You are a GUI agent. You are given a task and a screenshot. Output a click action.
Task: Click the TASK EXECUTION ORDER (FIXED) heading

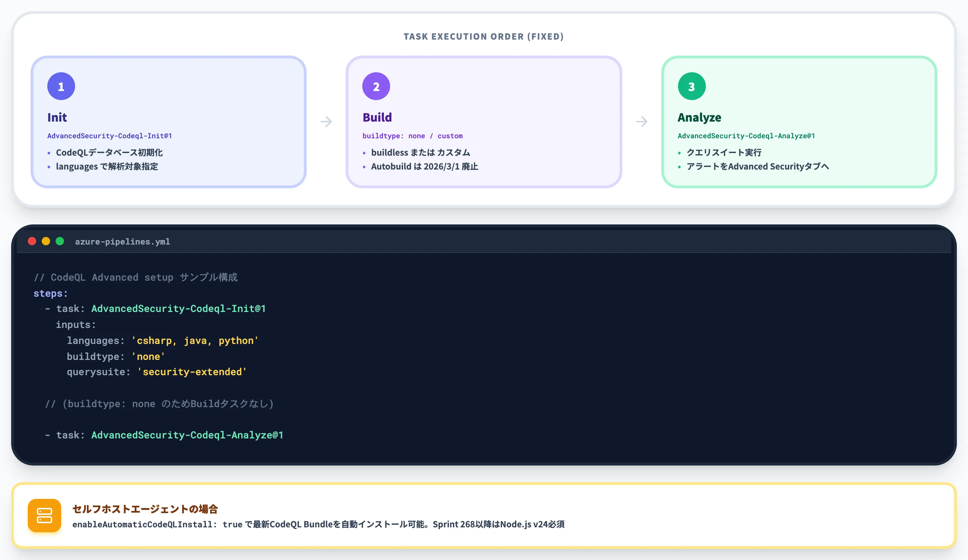[x=484, y=36]
